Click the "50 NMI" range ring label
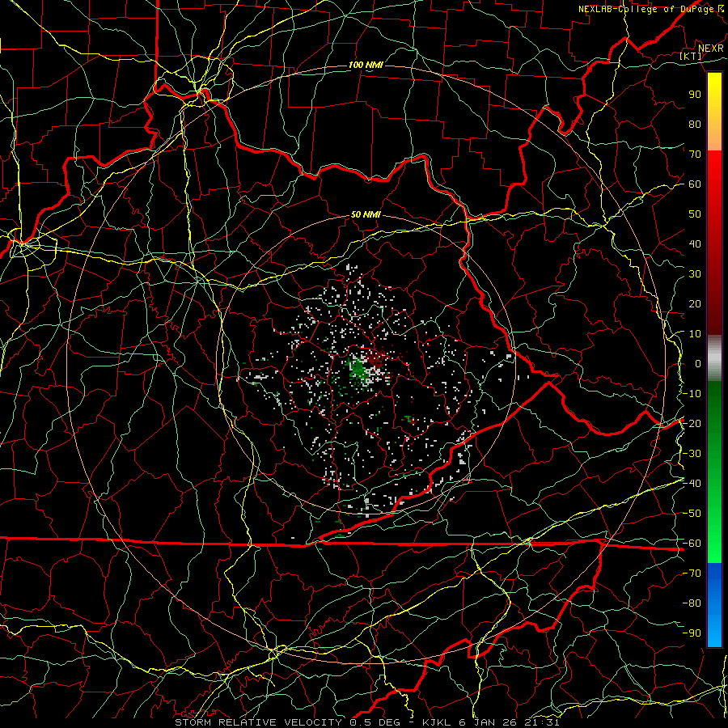 366,214
